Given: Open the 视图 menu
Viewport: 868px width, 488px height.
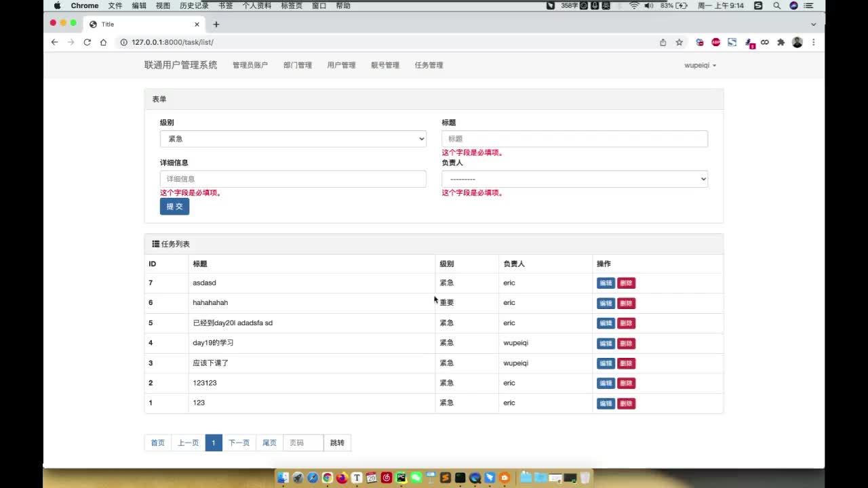Looking at the screenshot, I should click(163, 5).
